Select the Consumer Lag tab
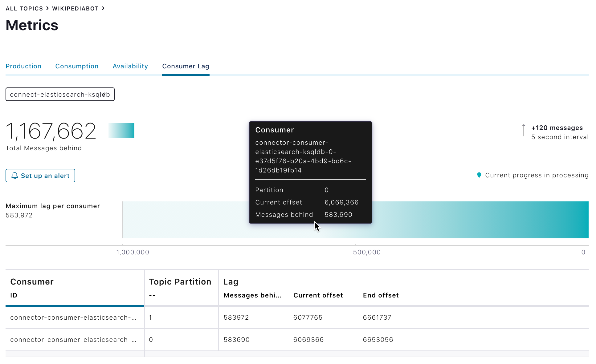Screen dimensions: 596x364 click(x=186, y=66)
